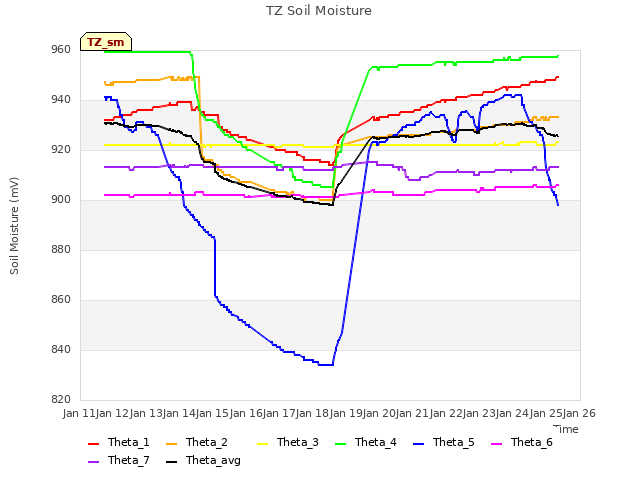Click the Time axis label
Viewport: 640px width, 480px height.
[566, 429]
